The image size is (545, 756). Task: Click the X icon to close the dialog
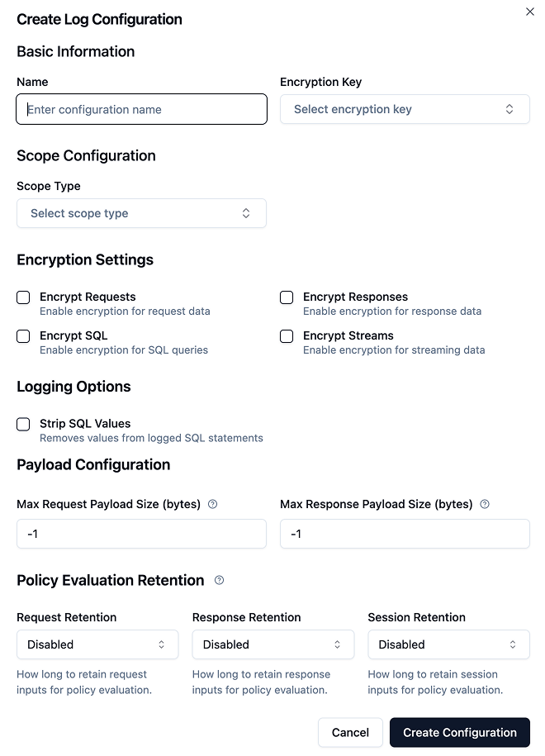(529, 12)
